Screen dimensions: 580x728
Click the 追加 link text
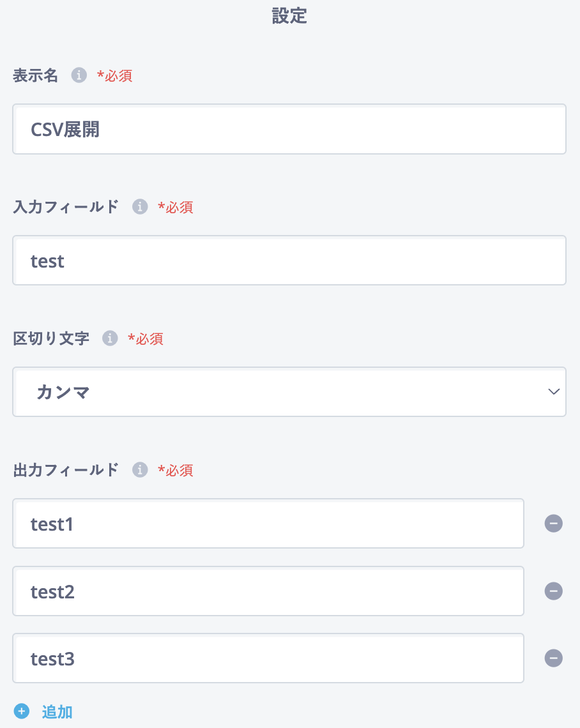(57, 711)
